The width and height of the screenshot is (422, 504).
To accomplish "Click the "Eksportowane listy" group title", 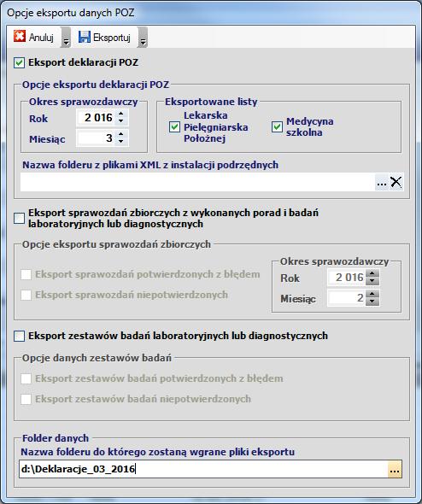I will pyautogui.click(x=211, y=102).
